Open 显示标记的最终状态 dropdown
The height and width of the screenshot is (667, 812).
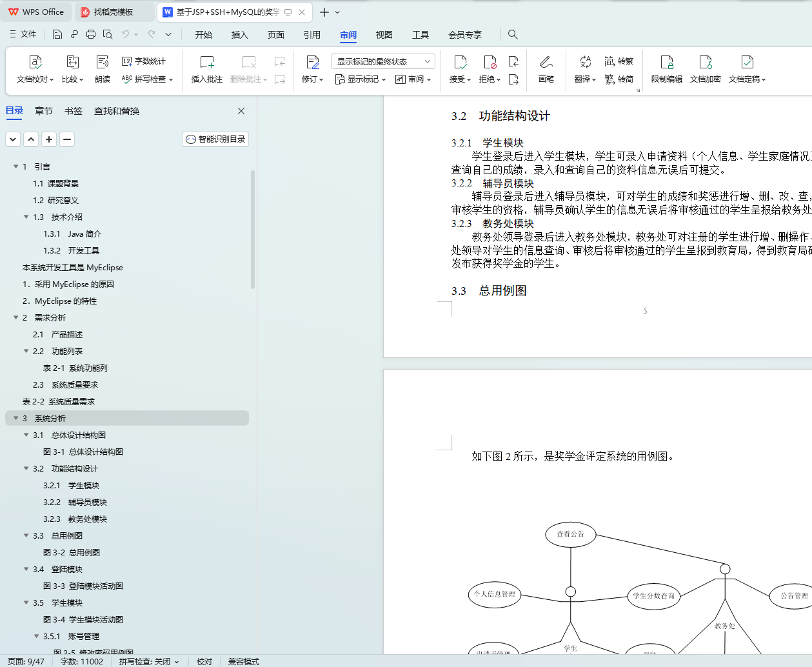click(x=383, y=61)
